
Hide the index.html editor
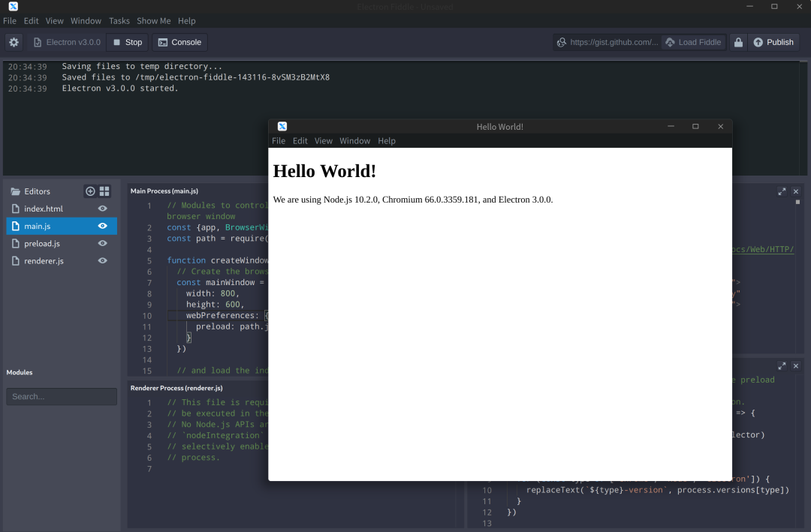coord(103,209)
